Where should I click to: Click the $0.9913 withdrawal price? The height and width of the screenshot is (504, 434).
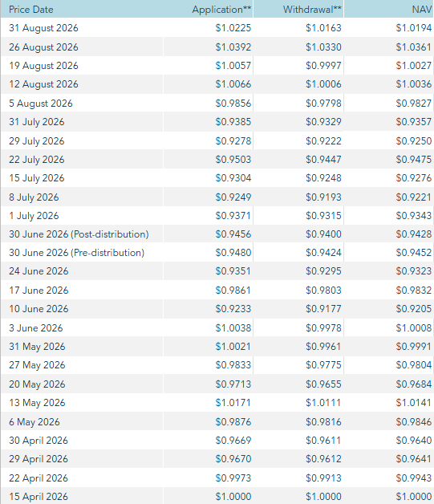(x=323, y=478)
